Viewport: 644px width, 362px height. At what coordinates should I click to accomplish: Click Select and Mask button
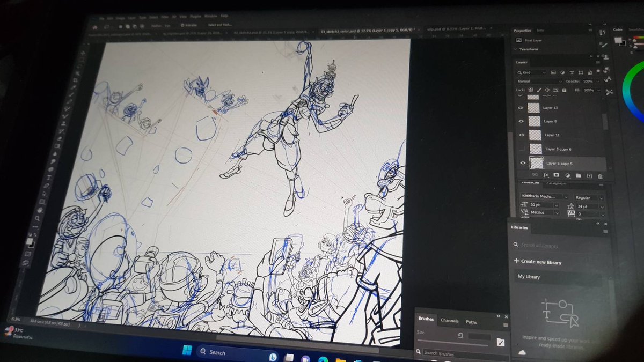tap(220, 25)
